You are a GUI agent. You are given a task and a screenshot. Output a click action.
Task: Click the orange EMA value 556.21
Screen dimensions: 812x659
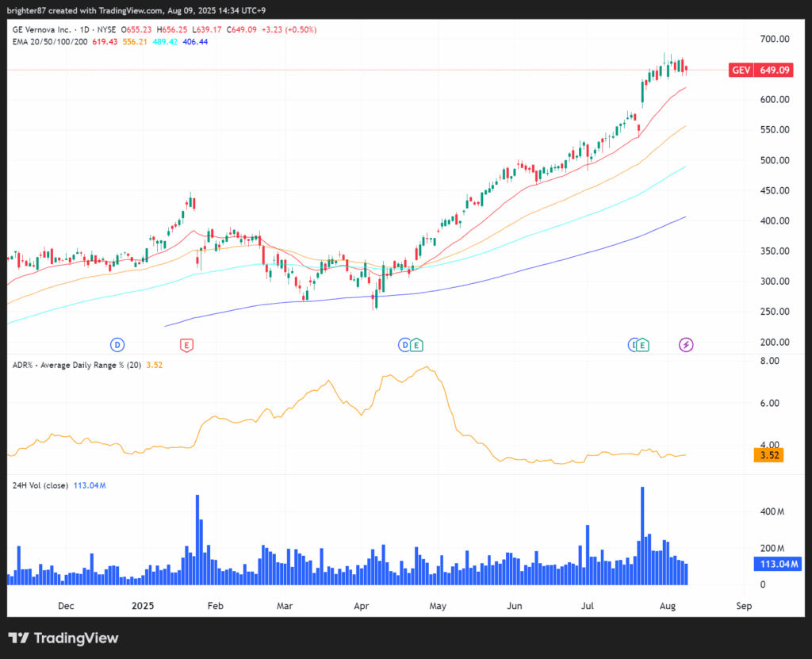coord(135,42)
